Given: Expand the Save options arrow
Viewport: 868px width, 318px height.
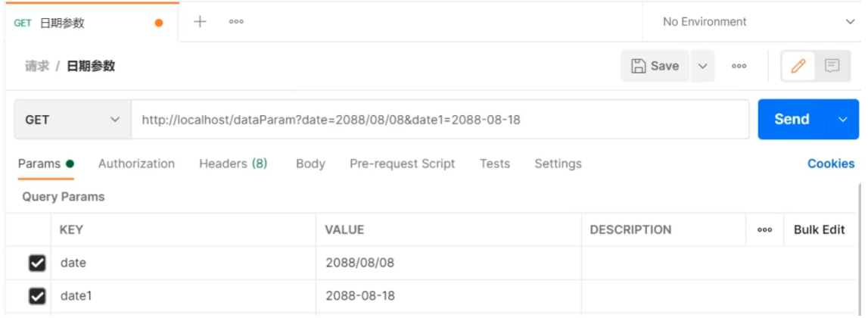Looking at the screenshot, I should 702,66.
